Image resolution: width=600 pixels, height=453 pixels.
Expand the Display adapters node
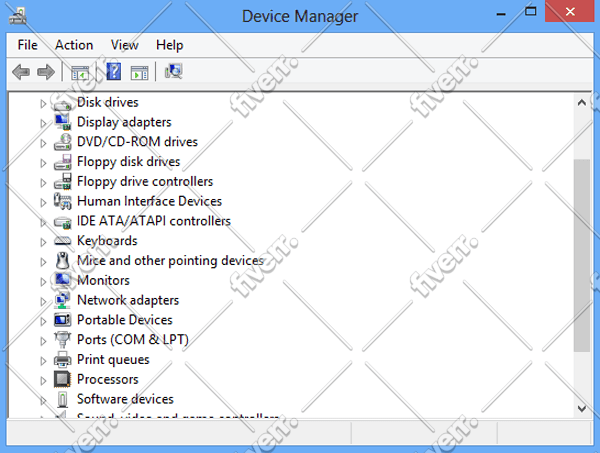point(43,123)
